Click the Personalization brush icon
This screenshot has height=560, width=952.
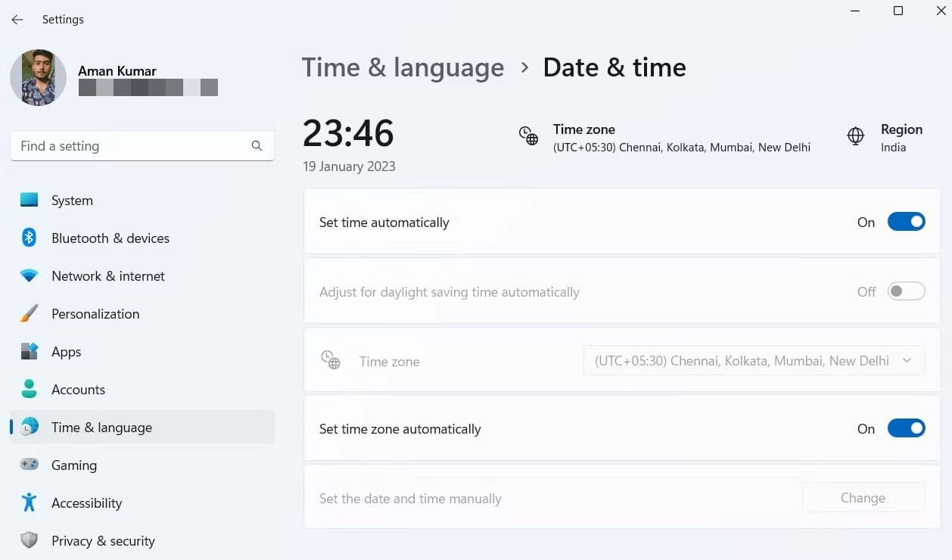pos(29,313)
